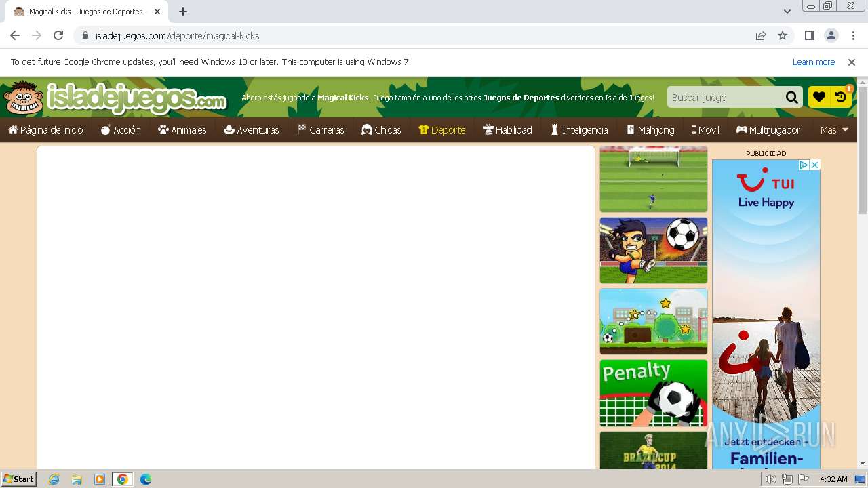Open the cartoon soccer player game thumbnail
This screenshot has height=488, width=868.
pos(653,250)
